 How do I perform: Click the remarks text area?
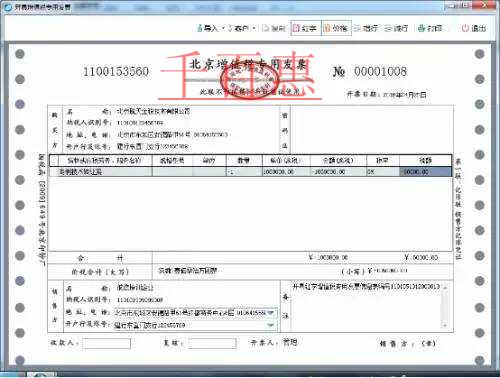(x=365, y=307)
